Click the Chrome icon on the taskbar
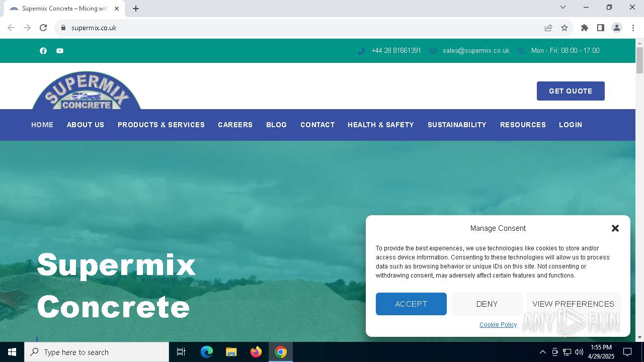 281,352
